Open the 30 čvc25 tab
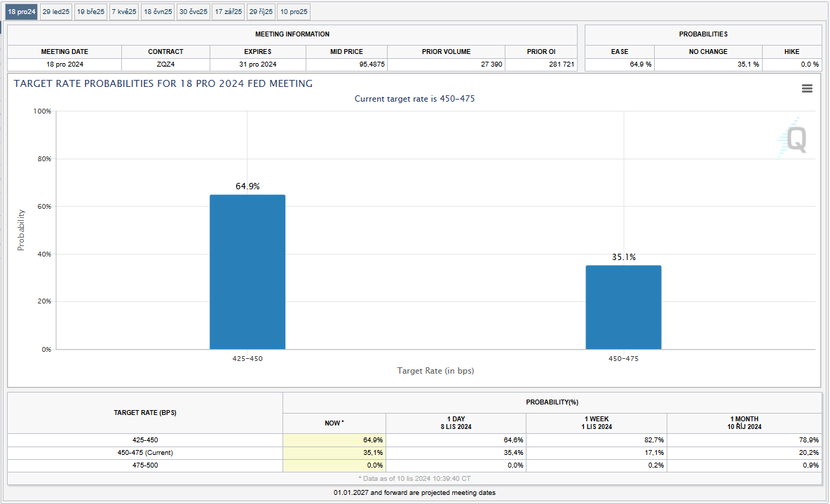Screen dimensions: 830x504 tap(193, 12)
